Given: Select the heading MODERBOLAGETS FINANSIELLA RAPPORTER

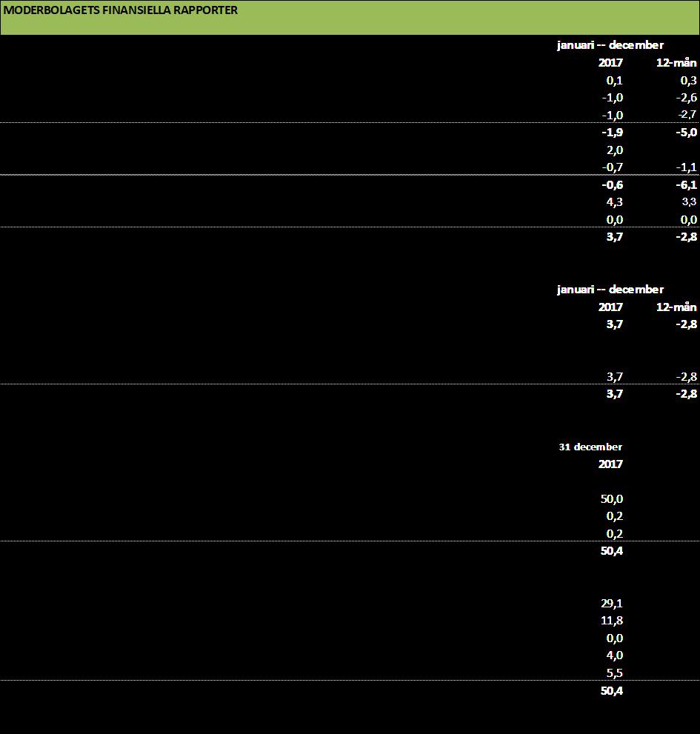Looking at the screenshot, I should [120, 10].
